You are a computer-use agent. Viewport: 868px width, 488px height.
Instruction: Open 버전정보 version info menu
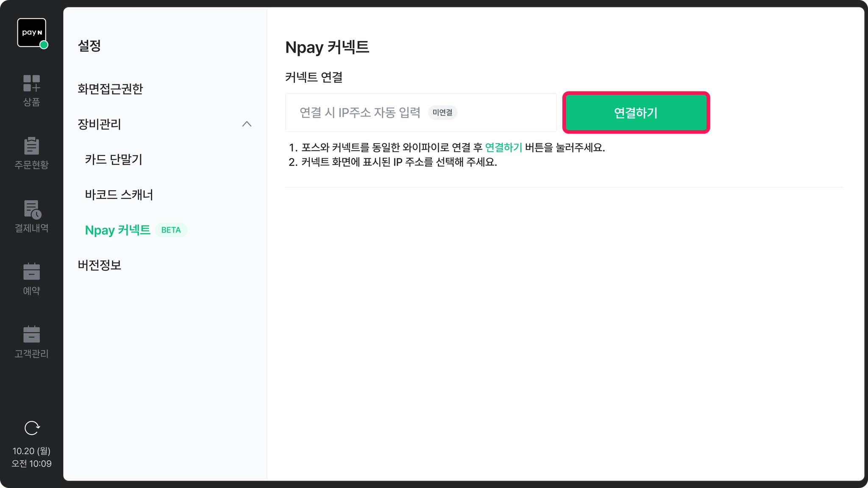click(100, 265)
